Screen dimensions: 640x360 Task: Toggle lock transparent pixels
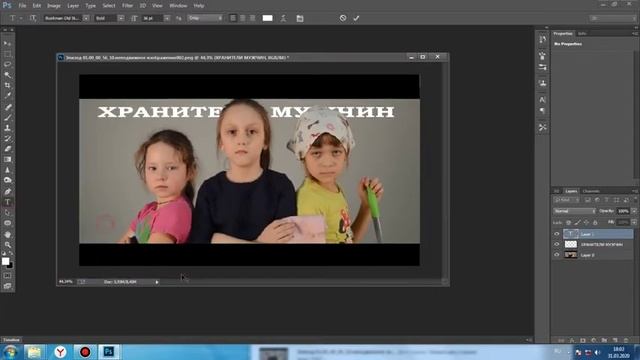click(x=568, y=222)
